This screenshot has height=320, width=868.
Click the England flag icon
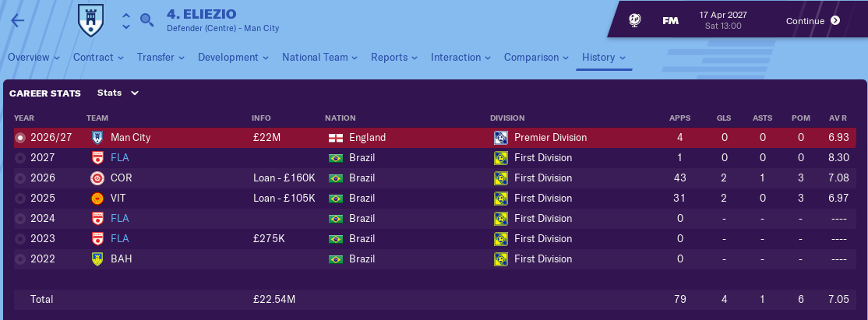point(336,138)
